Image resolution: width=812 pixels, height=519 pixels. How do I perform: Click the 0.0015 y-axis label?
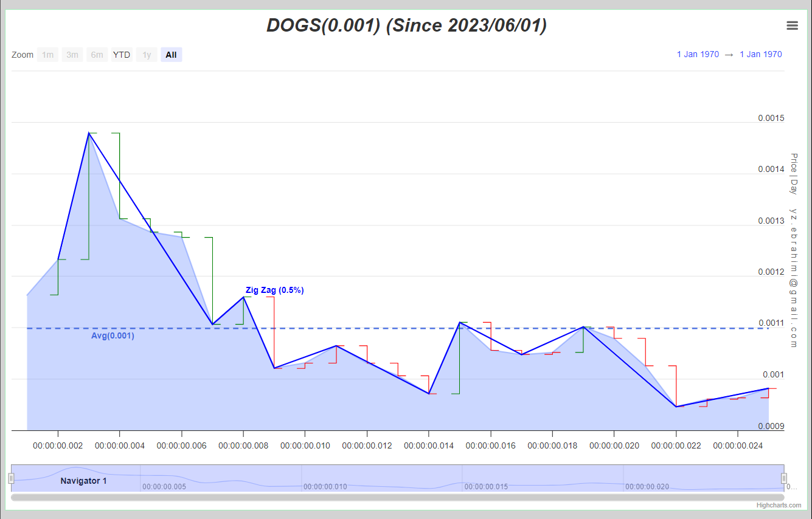[x=771, y=118]
